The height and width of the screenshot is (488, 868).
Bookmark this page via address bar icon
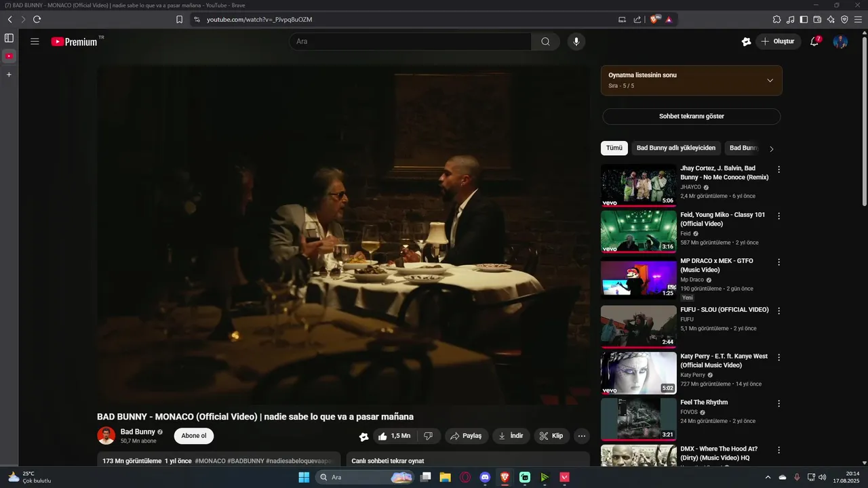[180, 20]
